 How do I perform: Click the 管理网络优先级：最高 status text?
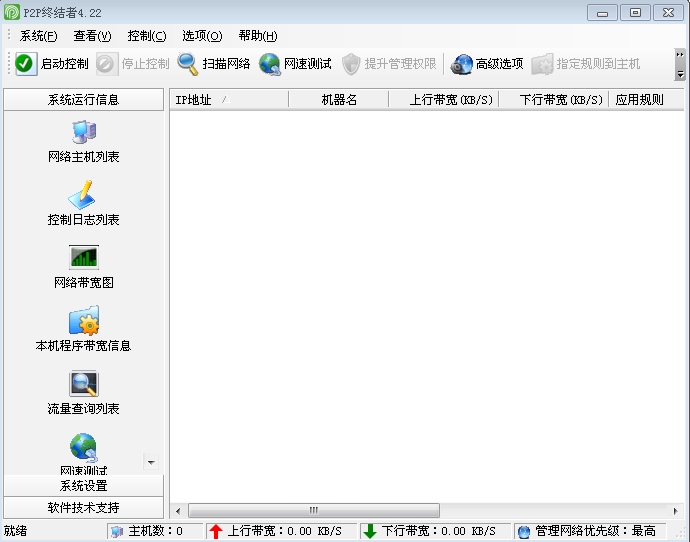[595, 531]
